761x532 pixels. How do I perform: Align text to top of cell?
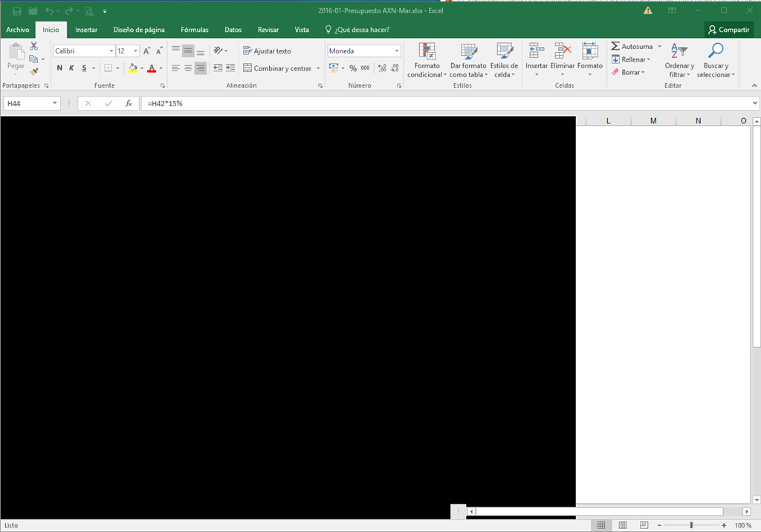pos(175,51)
